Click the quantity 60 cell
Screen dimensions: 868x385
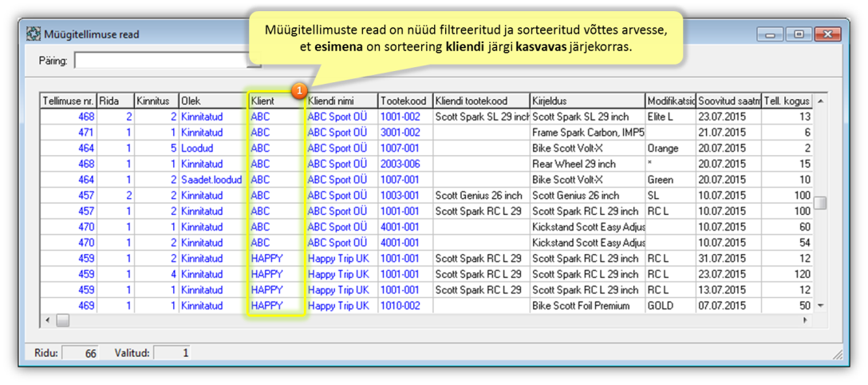(787, 227)
